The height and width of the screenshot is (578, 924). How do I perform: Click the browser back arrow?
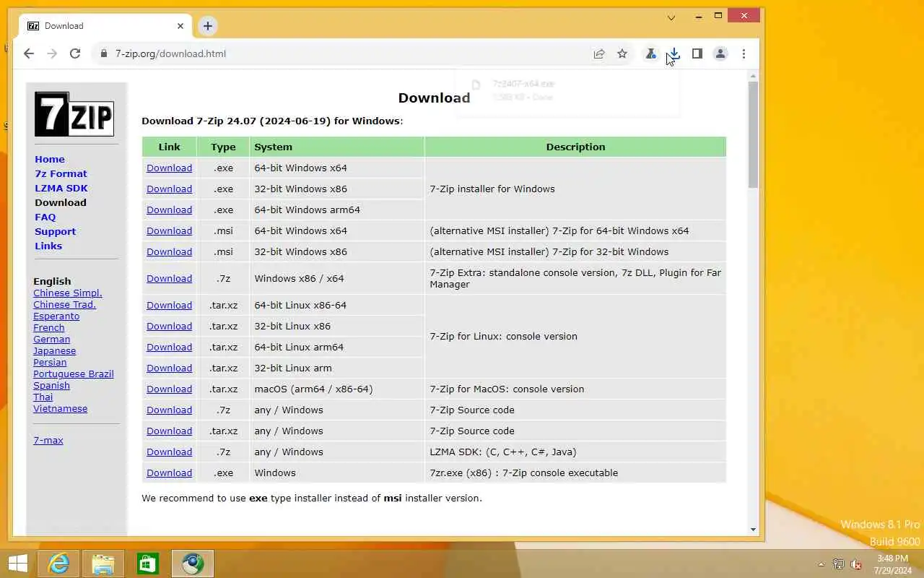[29, 53]
